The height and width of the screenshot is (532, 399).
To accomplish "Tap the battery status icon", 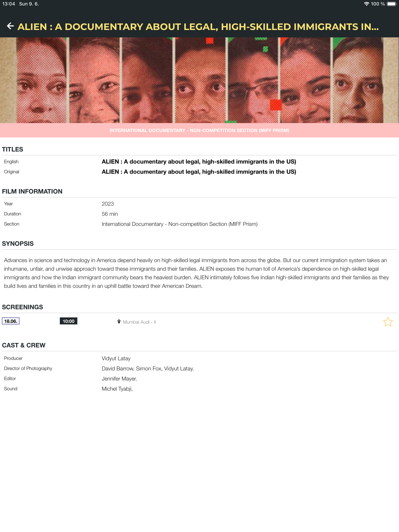I will [x=391, y=4].
